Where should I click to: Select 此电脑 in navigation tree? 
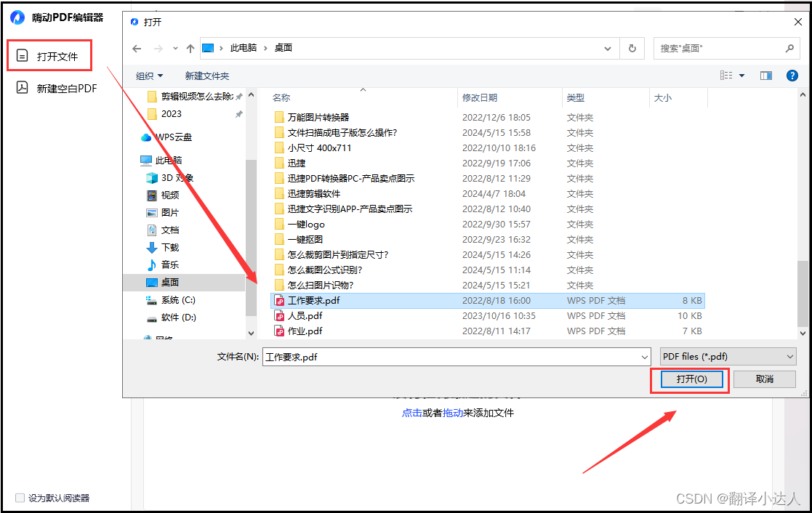(161, 160)
